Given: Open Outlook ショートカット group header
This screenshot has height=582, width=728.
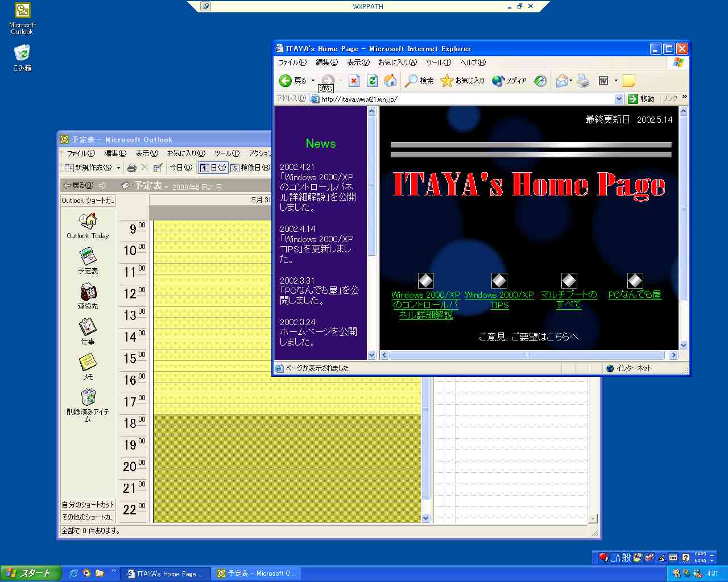Looking at the screenshot, I should tap(88, 200).
